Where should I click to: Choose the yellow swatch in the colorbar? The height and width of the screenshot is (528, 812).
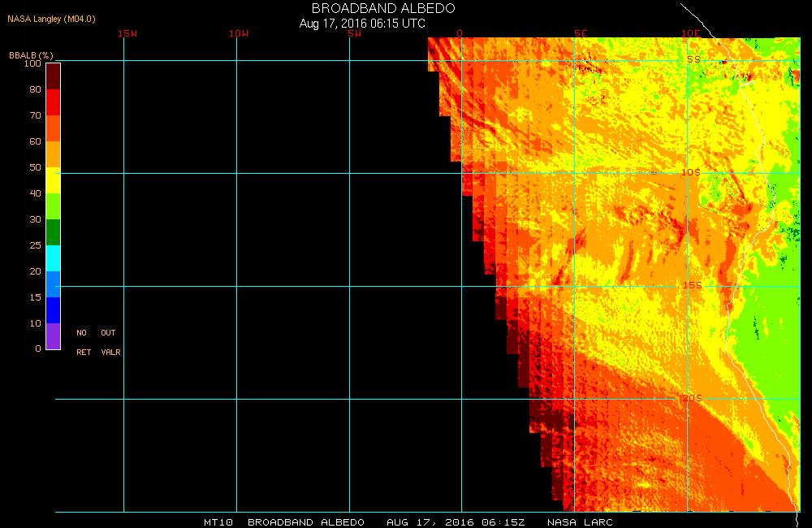53,180
